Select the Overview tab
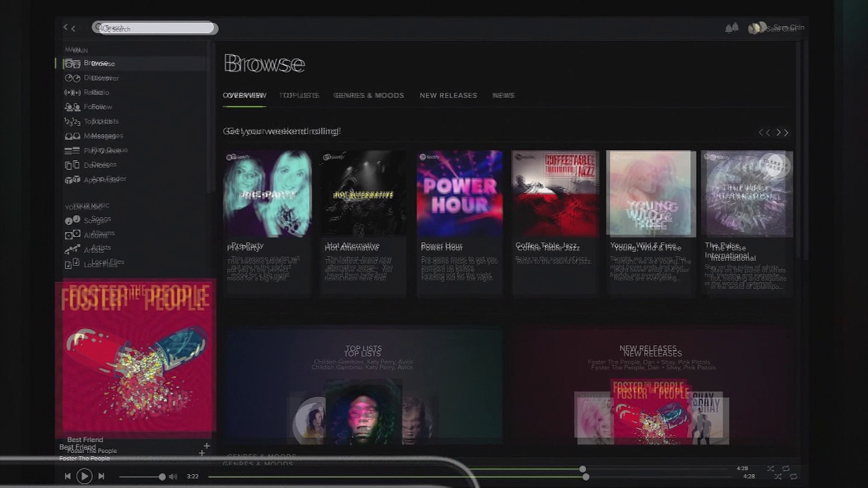This screenshot has height=488, width=868. pyautogui.click(x=245, y=95)
